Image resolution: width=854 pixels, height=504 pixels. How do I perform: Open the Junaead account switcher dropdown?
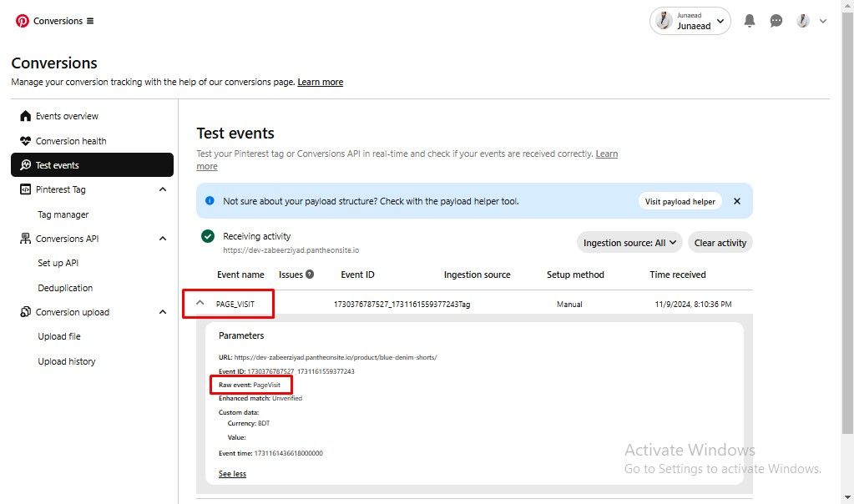click(690, 21)
